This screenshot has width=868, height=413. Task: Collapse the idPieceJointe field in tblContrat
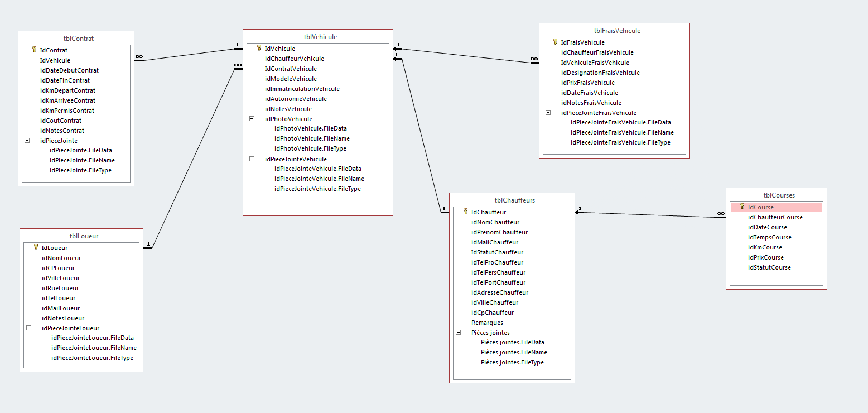click(x=27, y=141)
